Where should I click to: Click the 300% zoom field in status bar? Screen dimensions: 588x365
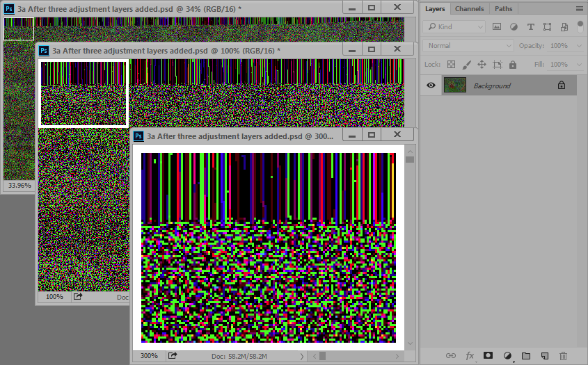click(149, 356)
